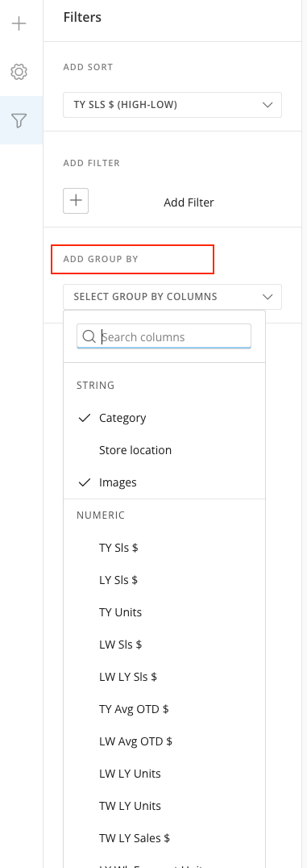Open the settings gear in the sidebar
The width and height of the screenshot is (307, 868).
(x=19, y=72)
